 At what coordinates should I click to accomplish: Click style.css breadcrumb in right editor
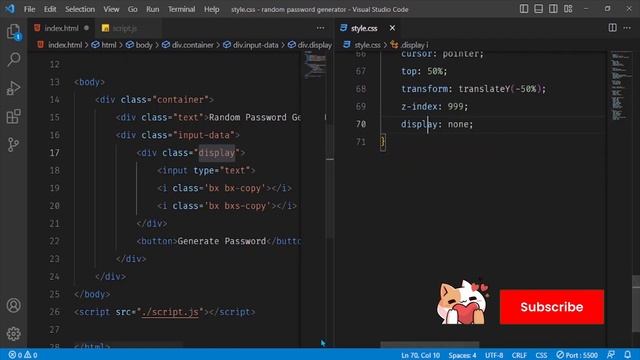click(362, 45)
